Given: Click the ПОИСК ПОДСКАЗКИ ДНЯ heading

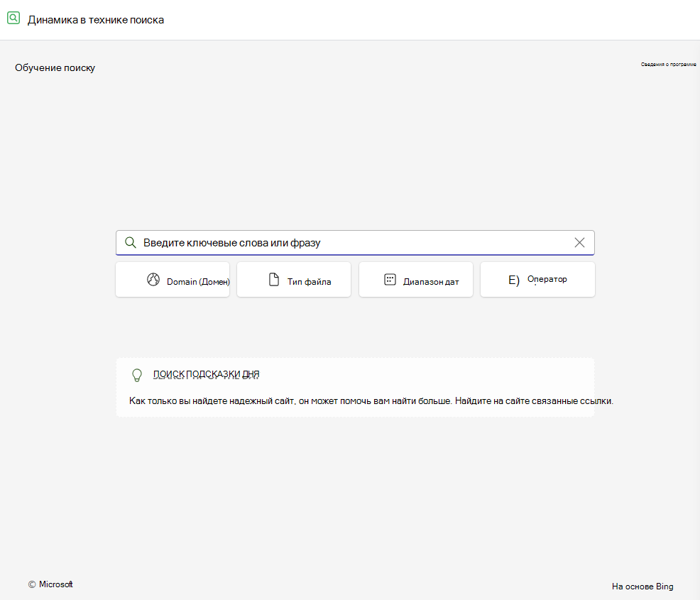Looking at the screenshot, I should [x=207, y=374].
